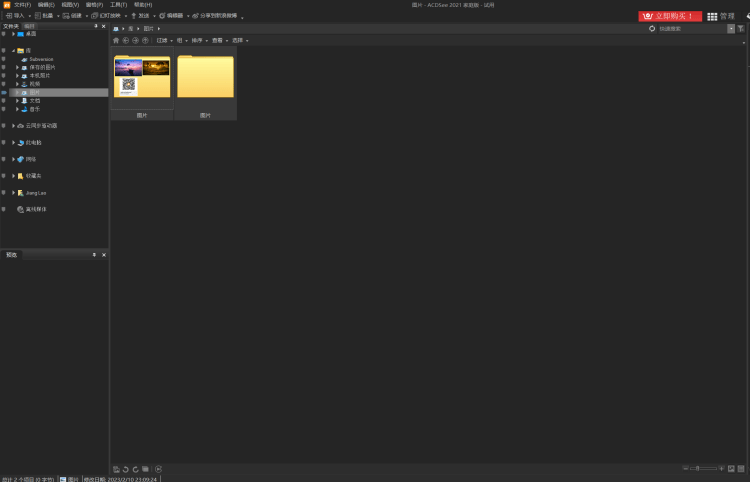This screenshot has width=750, height=482.
Task: Open the 组 group dropdown button
Action: pos(182,41)
